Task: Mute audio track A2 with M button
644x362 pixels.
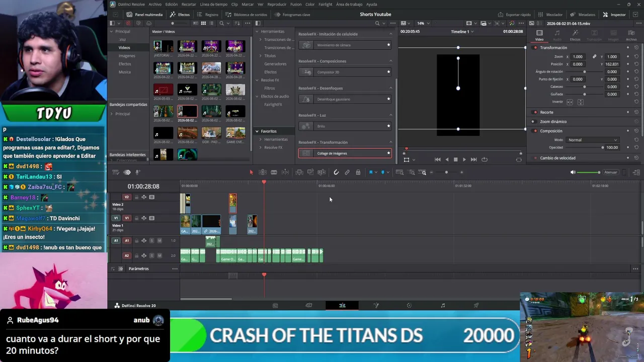Action: pos(159,255)
